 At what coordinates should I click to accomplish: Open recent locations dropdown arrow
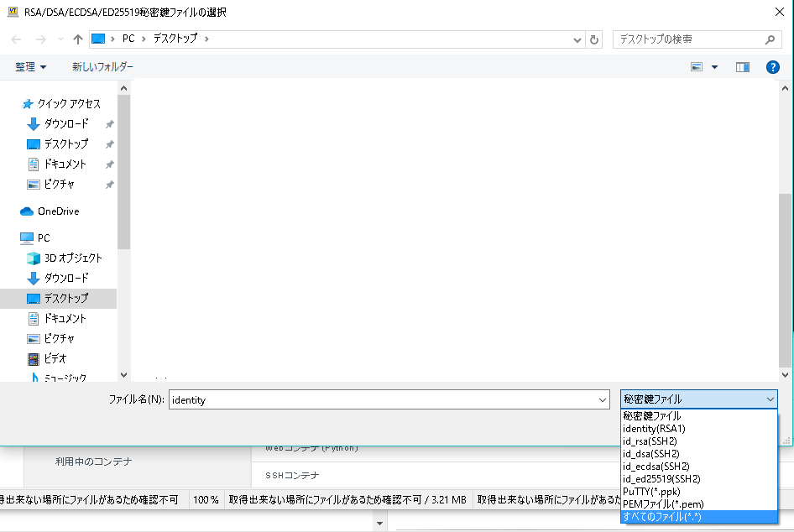click(60, 39)
